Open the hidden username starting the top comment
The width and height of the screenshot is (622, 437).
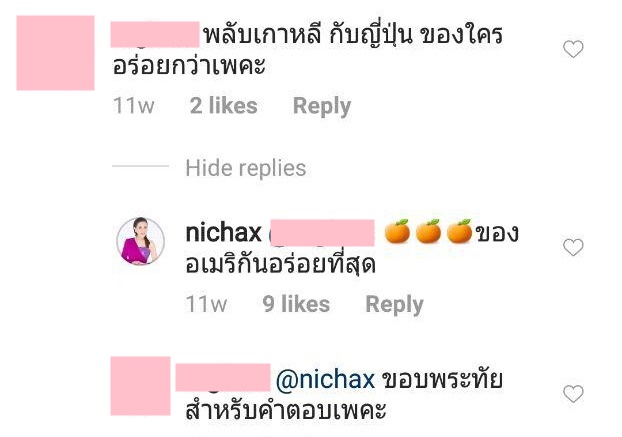click(155, 34)
